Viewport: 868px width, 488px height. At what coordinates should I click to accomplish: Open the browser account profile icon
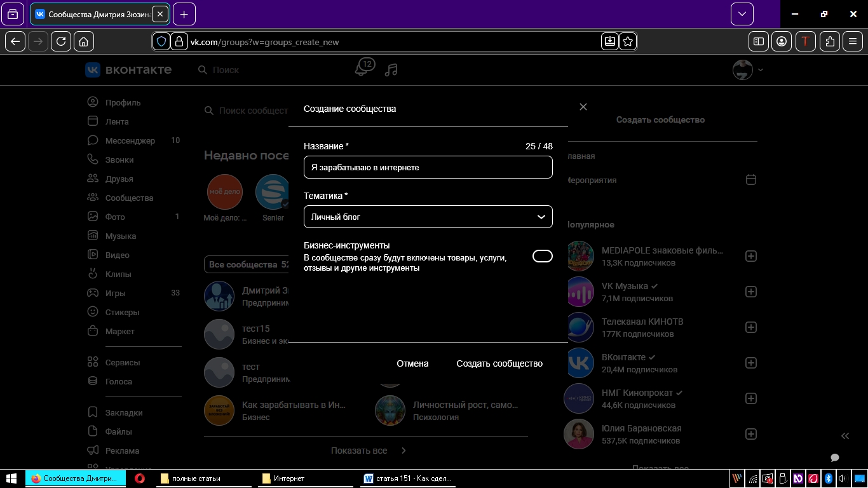[x=782, y=41]
